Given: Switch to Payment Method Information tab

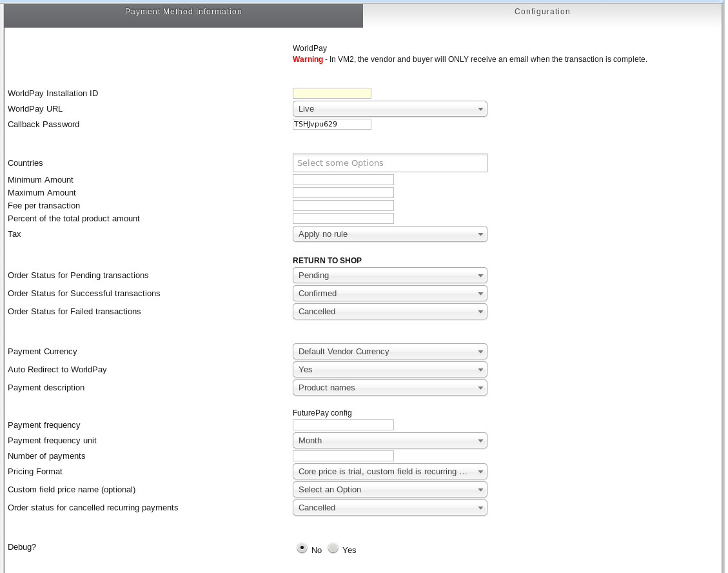Looking at the screenshot, I should 183,15.
